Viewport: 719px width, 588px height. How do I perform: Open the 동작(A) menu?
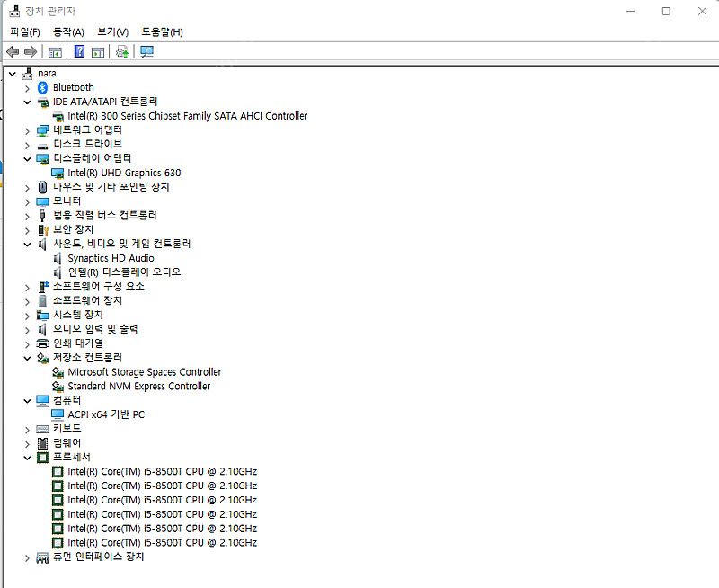point(68,32)
